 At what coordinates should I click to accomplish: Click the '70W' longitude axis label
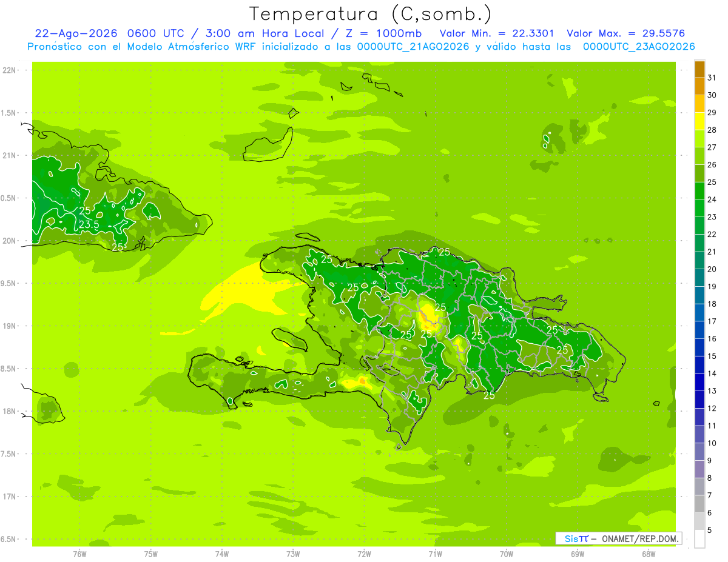pos(507,554)
